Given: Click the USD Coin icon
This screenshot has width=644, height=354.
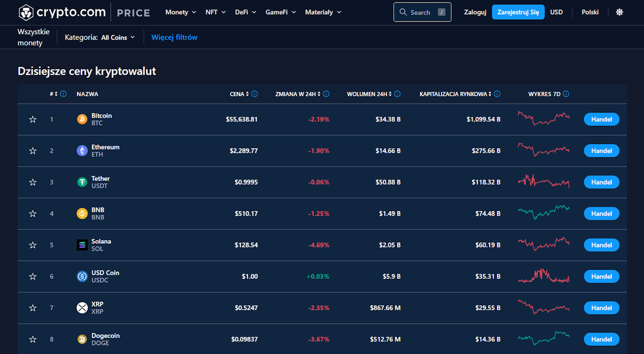Looking at the screenshot, I should point(82,276).
